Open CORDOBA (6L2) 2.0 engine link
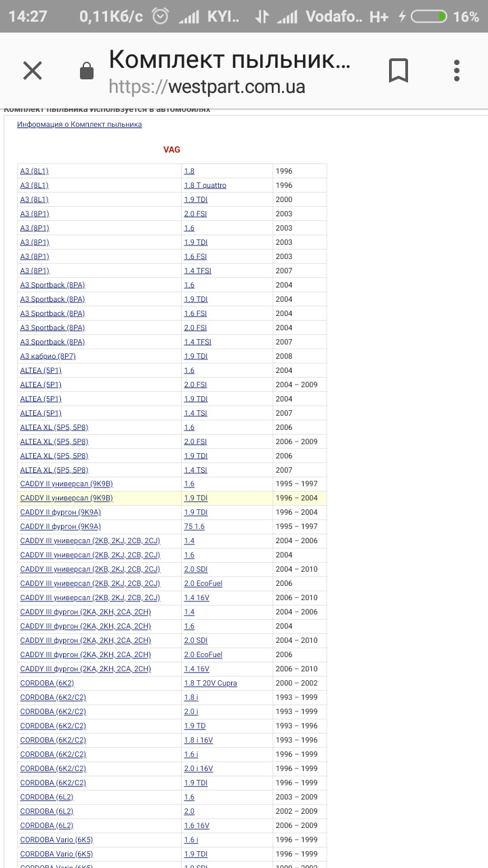Viewport: 488px width, 868px height. point(189,811)
